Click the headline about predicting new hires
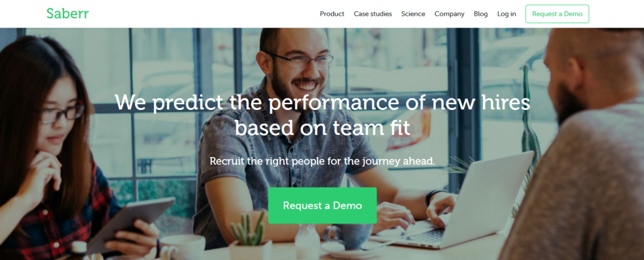644x260 pixels. tap(323, 114)
